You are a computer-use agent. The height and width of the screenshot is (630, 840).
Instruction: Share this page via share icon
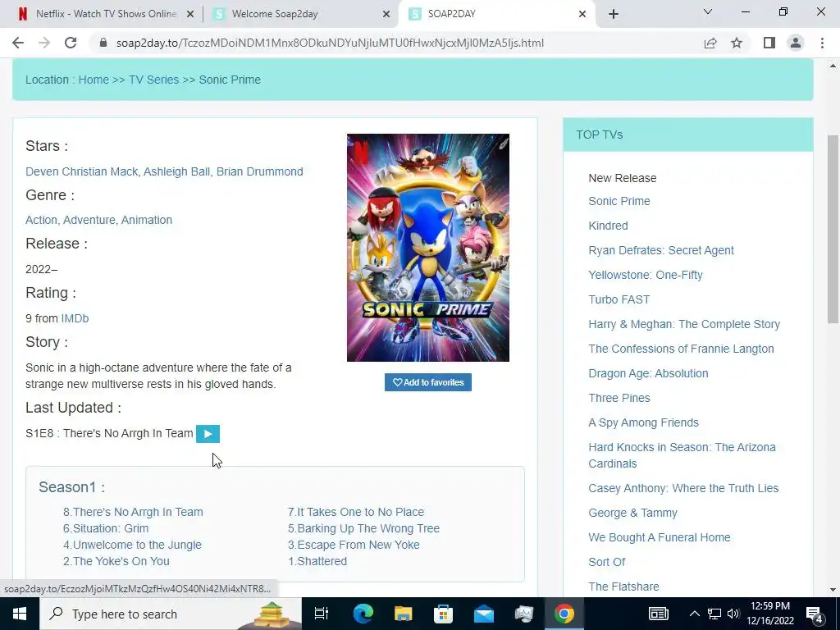[710, 43]
